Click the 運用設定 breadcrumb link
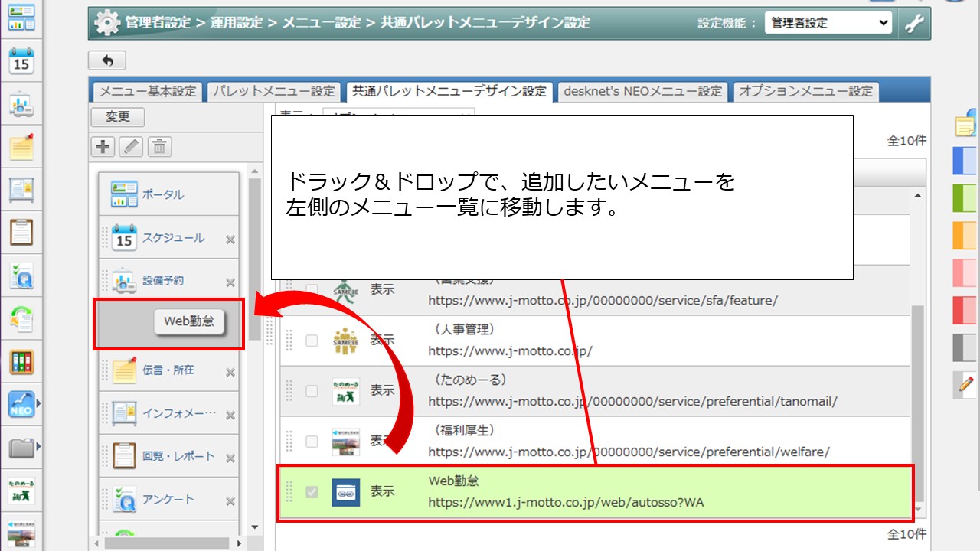The image size is (980, 551). click(237, 23)
